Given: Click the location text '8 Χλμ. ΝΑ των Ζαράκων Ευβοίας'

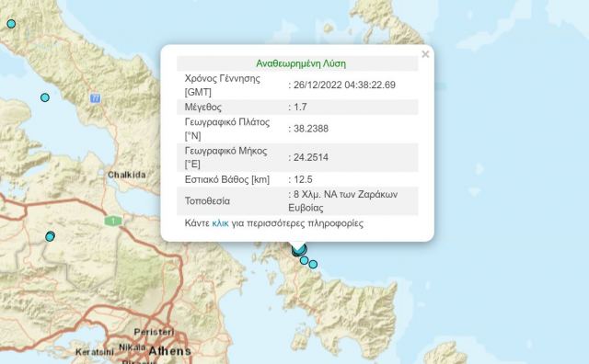Looking at the screenshot, I should (343, 201).
